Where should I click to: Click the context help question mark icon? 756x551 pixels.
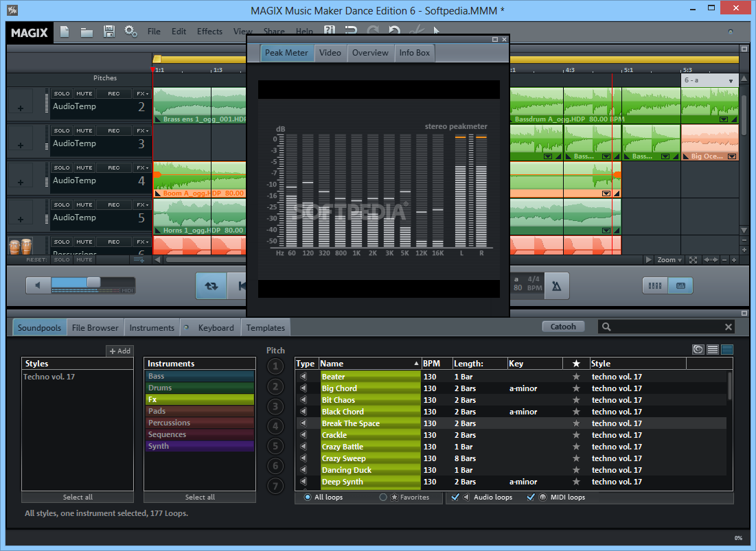[330, 30]
